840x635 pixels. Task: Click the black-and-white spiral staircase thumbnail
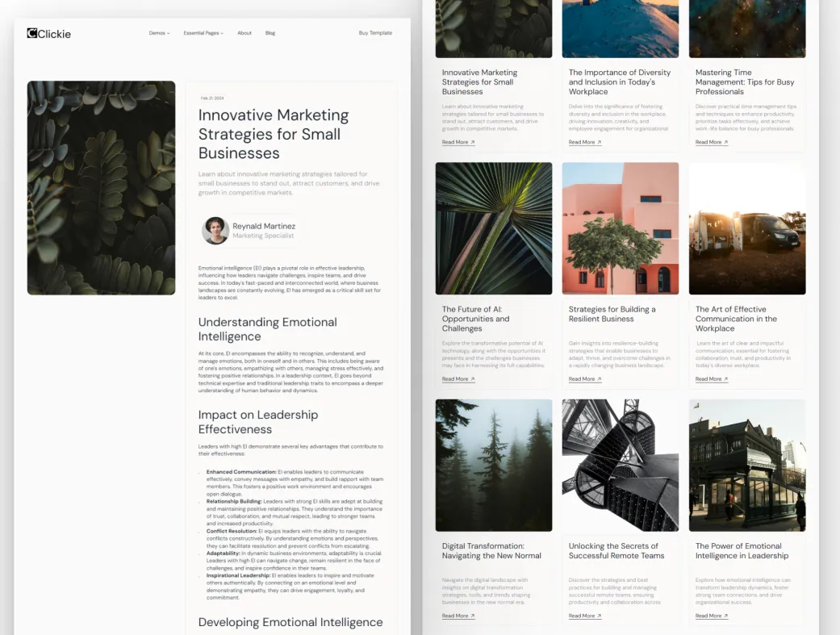(x=621, y=465)
